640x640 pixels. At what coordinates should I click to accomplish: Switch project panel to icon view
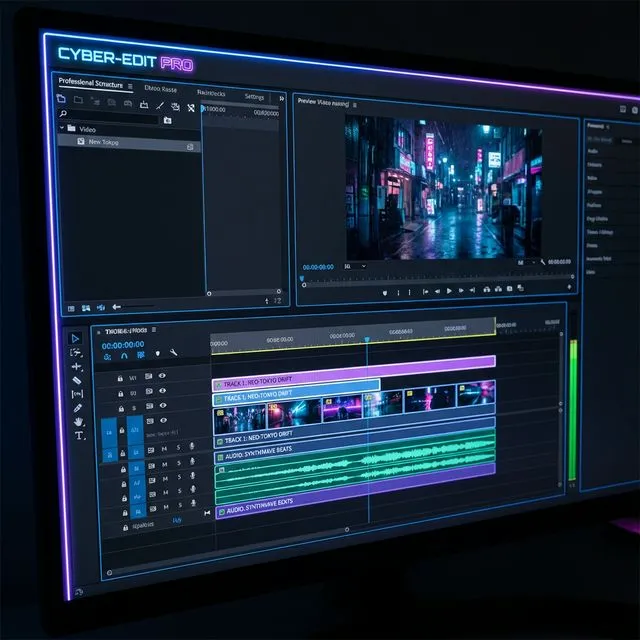(86, 308)
